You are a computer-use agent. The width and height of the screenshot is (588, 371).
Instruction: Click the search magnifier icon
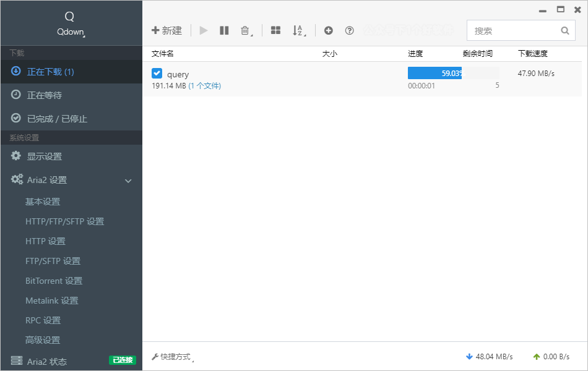564,30
